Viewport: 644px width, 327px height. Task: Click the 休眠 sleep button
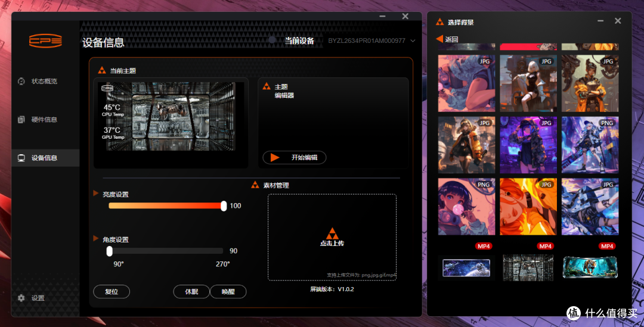coord(191,292)
